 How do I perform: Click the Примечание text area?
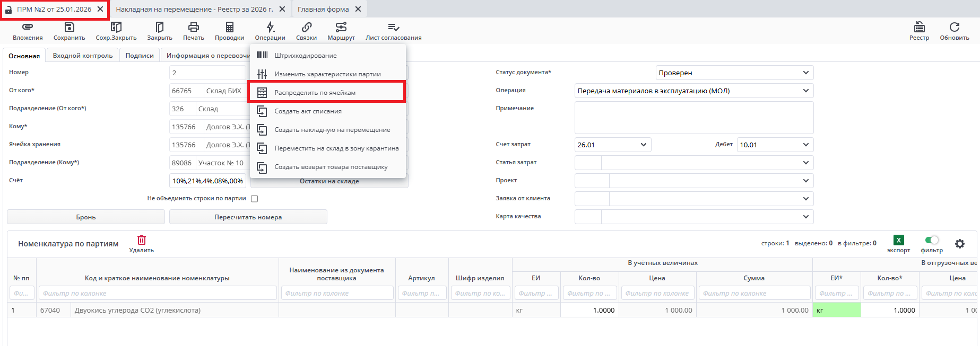tap(693, 118)
